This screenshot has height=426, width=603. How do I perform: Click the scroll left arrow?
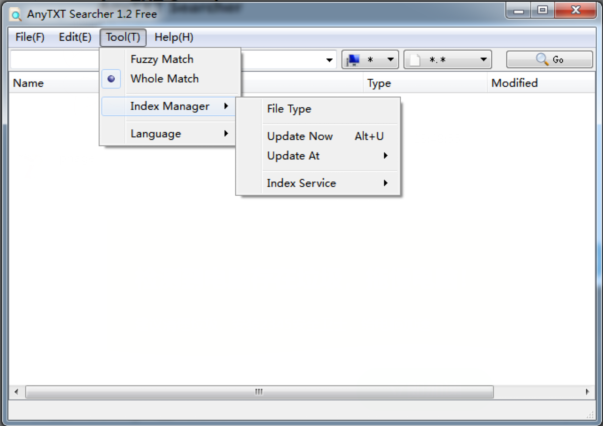(16, 392)
